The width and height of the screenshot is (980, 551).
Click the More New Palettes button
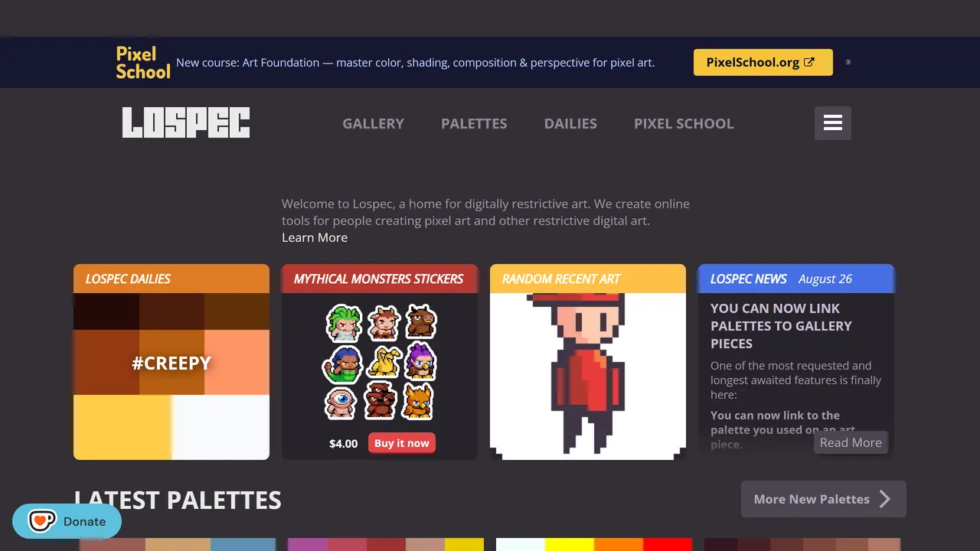click(824, 499)
